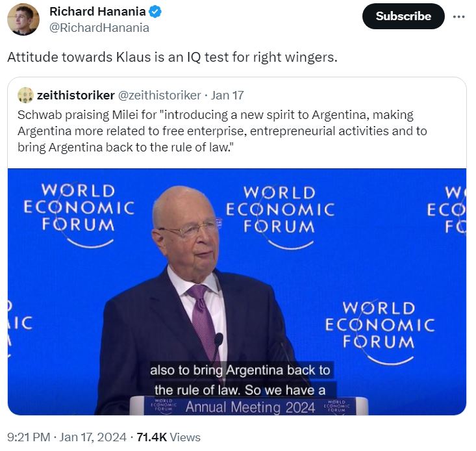Viewport: 476px width, 451px height.
Task: Click the Annual Meeting 2024 podium banner
Action: point(250,407)
